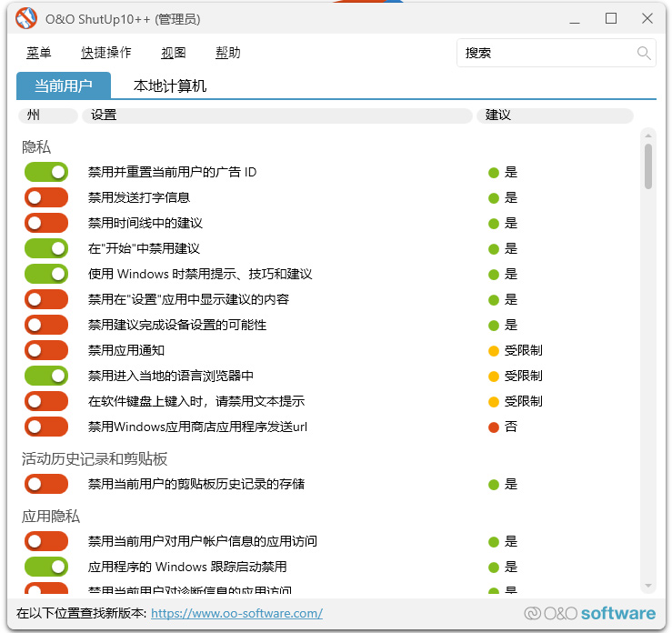Open the oo-software.com link
Viewport: 672px width, 633px height.
click(x=236, y=613)
